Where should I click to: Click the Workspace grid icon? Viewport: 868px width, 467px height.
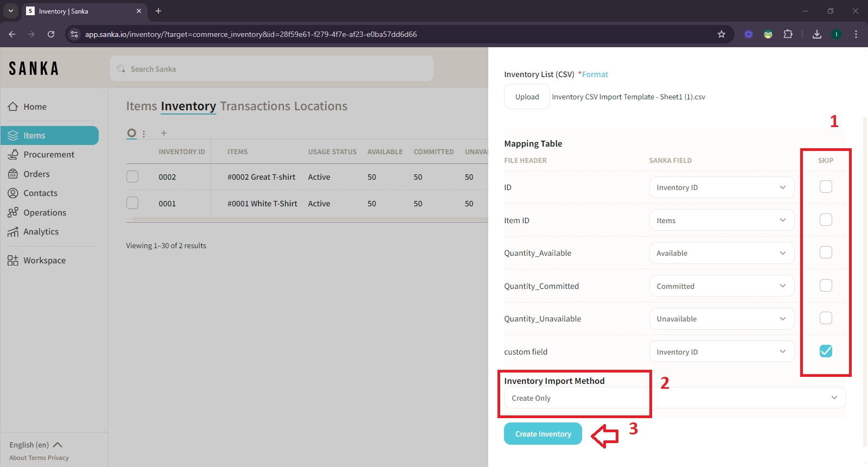[13, 261]
